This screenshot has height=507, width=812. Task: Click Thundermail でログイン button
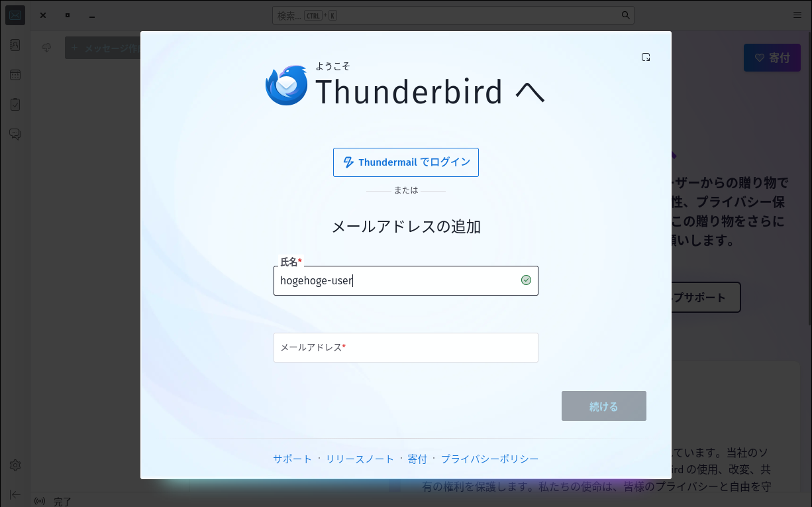[x=406, y=162]
